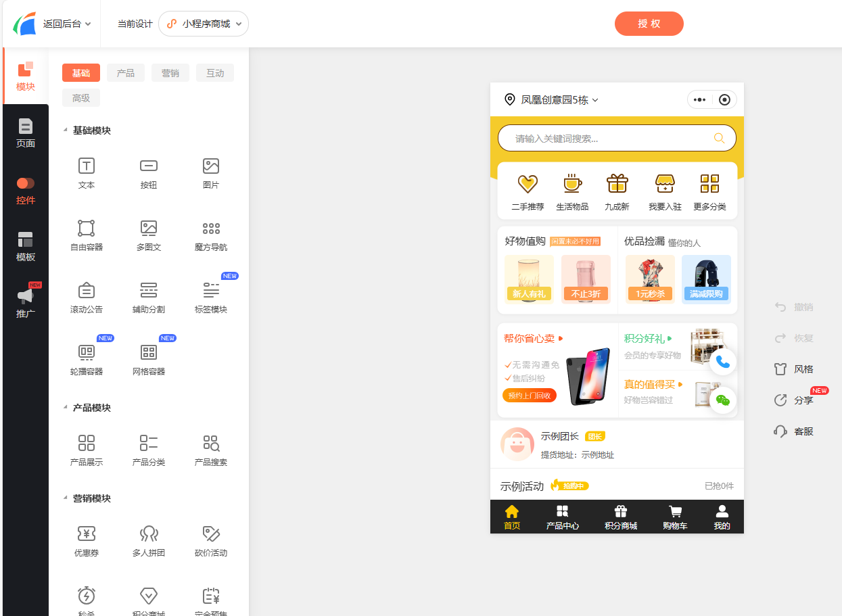Click the 恢复 redo button
Viewport: 842px width, 616px height.
(795, 338)
